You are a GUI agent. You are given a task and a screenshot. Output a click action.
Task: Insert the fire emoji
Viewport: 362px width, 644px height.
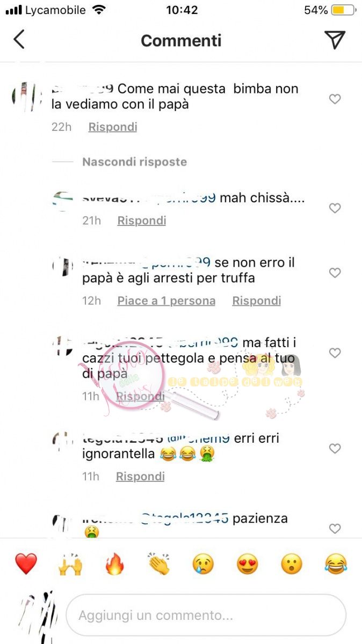click(x=114, y=564)
